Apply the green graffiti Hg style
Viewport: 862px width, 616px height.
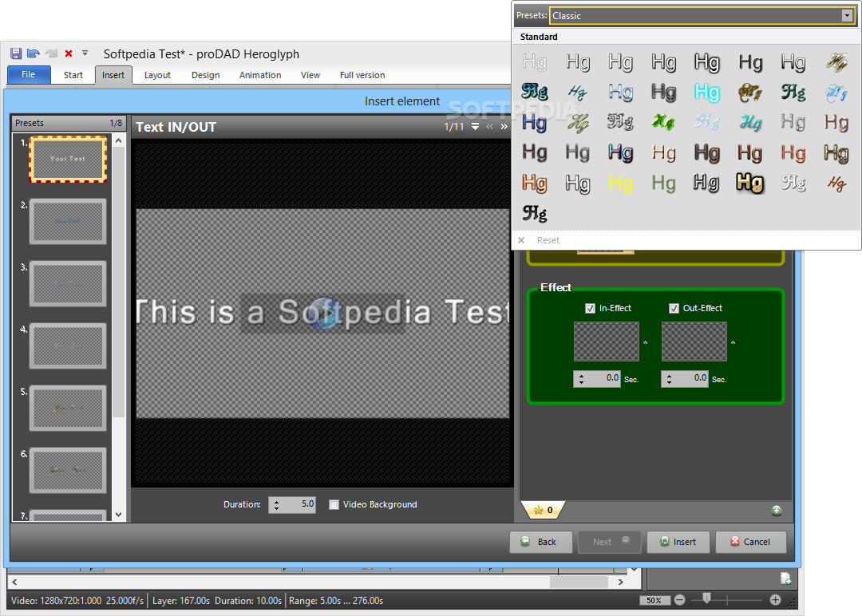(663, 122)
